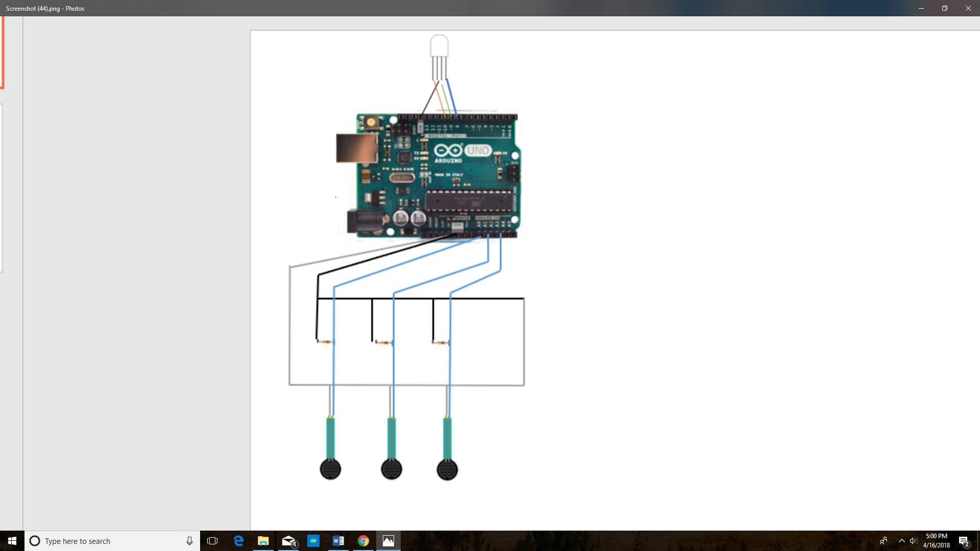The image size is (980, 551).
Task: Open Task View
Action: [212, 541]
